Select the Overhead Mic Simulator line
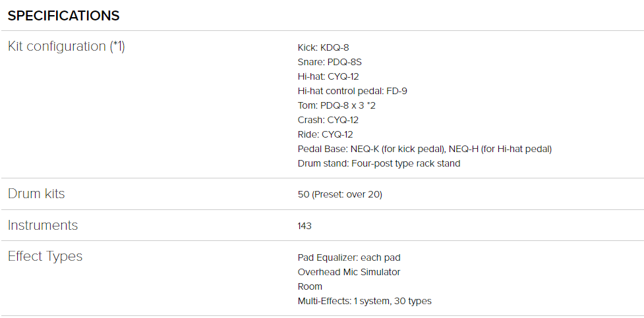This screenshot has height=318, width=644. tap(349, 272)
